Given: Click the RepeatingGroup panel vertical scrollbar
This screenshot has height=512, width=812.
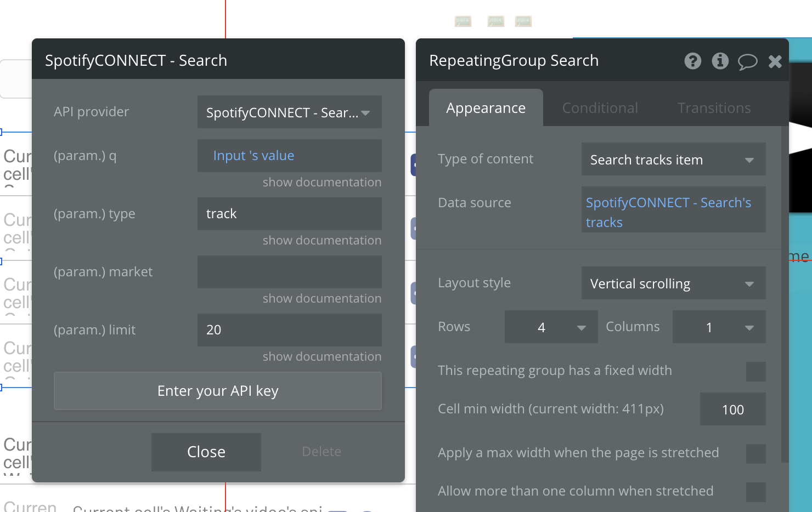Looking at the screenshot, I should [x=785, y=294].
